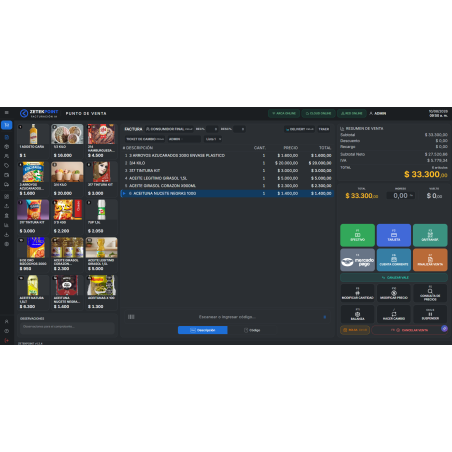Pay with Mercado Pago
The image size is (452, 452).
pyautogui.click(x=357, y=260)
